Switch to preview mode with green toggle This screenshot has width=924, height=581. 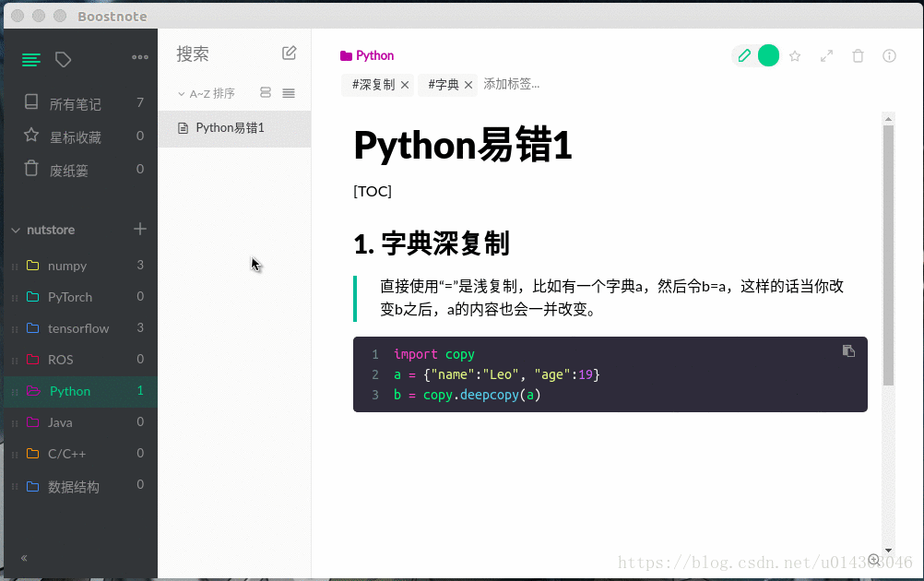(x=768, y=56)
